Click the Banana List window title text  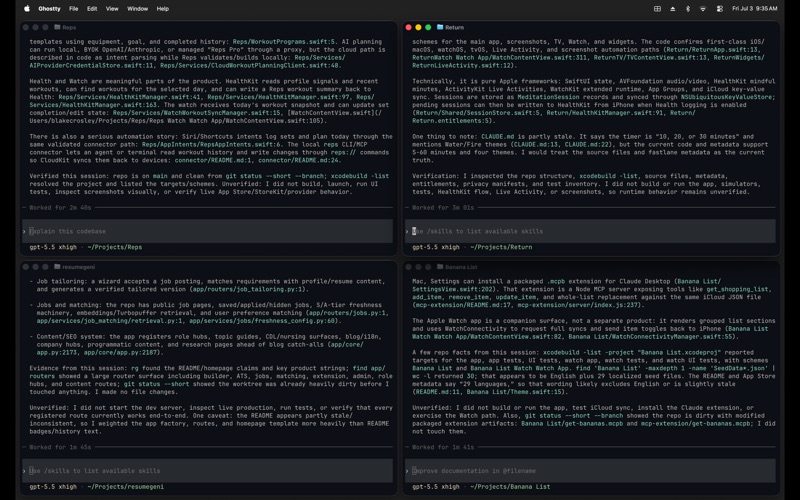[461, 267]
